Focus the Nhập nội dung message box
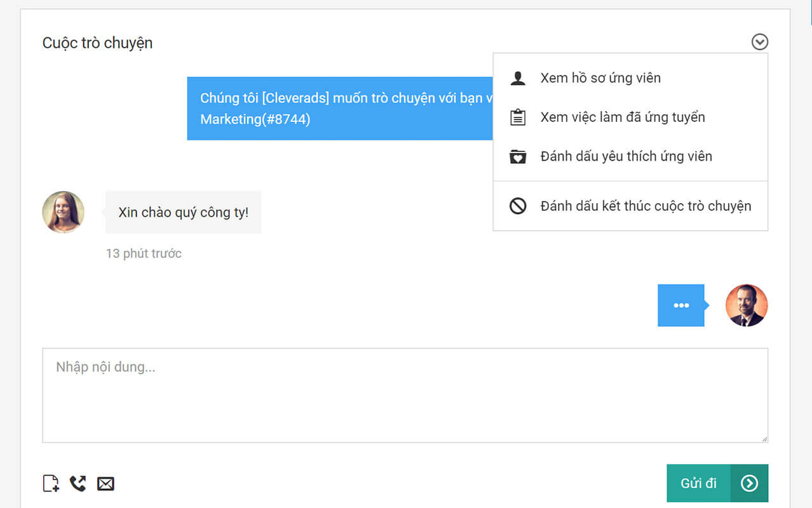The height and width of the screenshot is (508, 812). pos(405,395)
